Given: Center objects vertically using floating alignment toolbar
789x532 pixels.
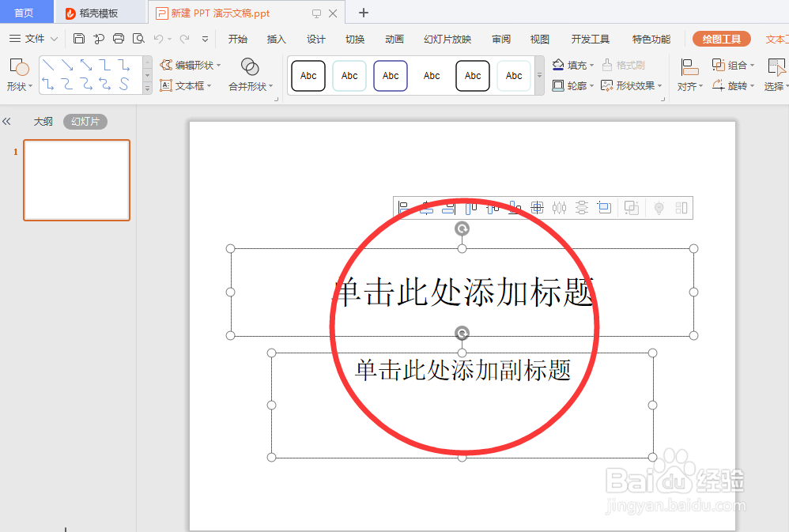Looking at the screenshot, I should pyautogui.click(x=493, y=207).
